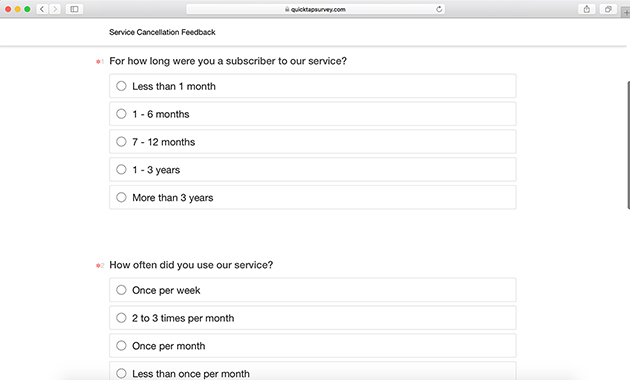Click the page's vertical scrollbar thumb
This screenshot has width=630, height=380.
628,145
